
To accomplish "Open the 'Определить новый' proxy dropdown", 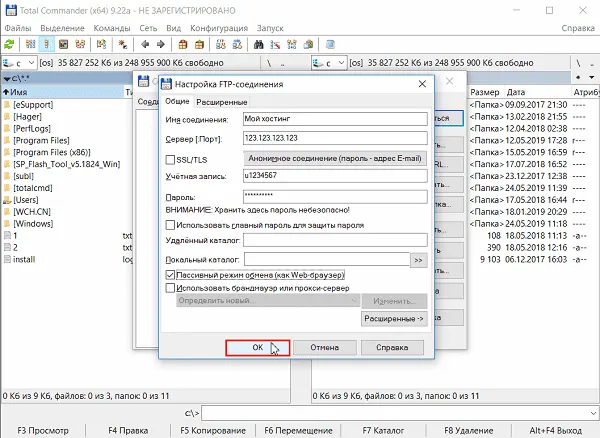I will (x=354, y=301).
